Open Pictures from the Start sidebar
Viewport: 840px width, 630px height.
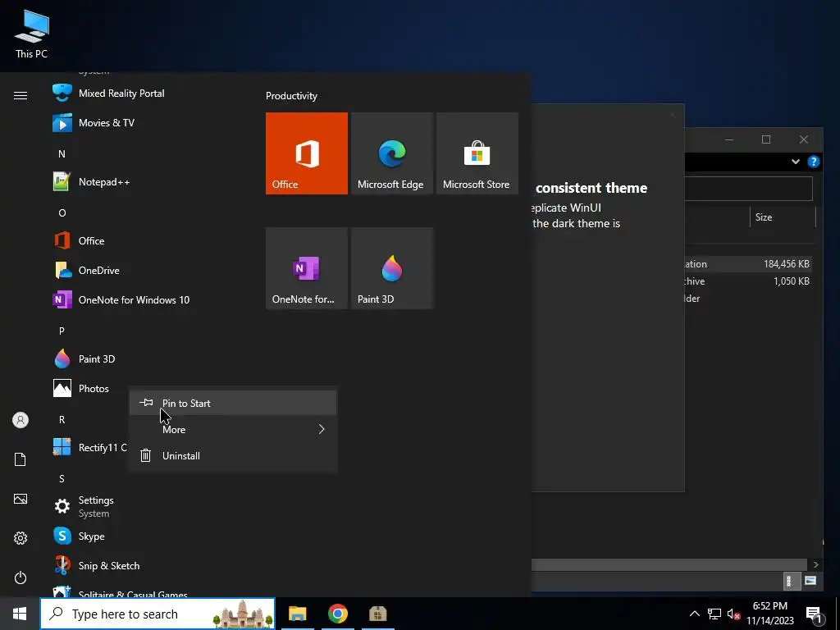21,500
